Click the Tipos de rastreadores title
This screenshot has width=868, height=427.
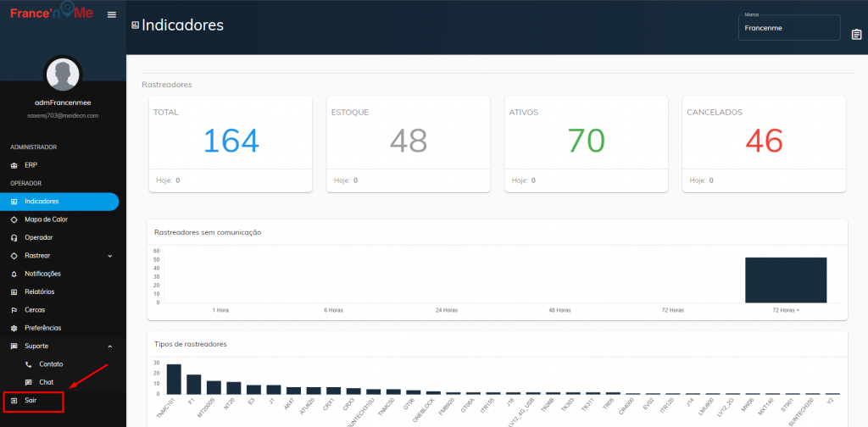point(191,345)
